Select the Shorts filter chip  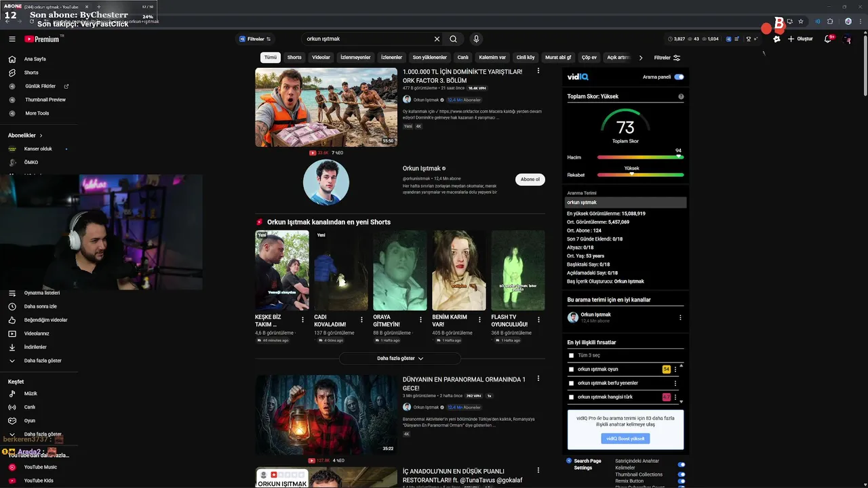[x=294, y=58]
